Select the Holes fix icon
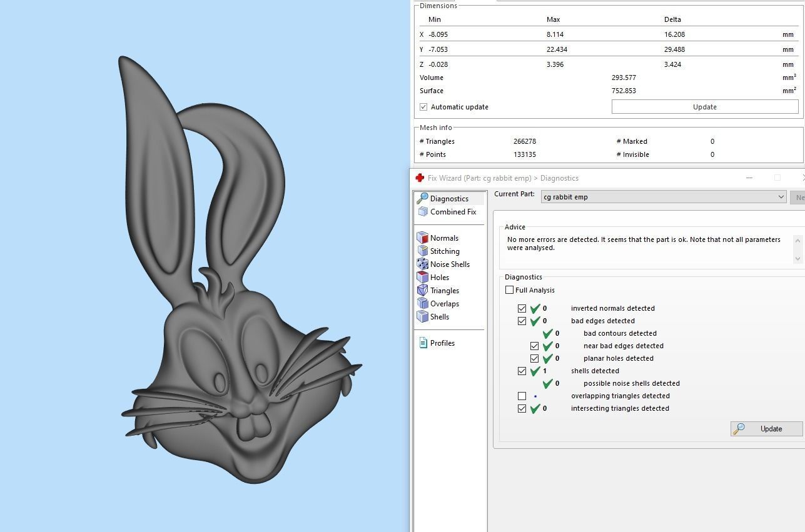Screen dimensions: 805x532 pos(422,278)
